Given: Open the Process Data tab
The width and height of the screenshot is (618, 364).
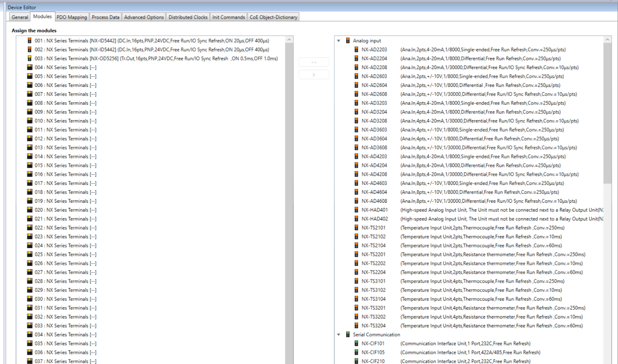Looking at the screenshot, I should pyautogui.click(x=105, y=17).
